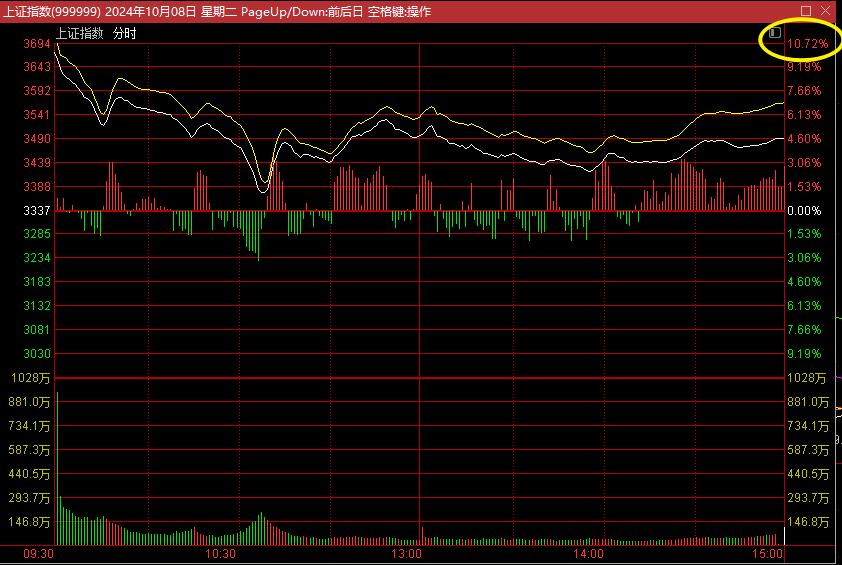The height and width of the screenshot is (565, 842).
Task: Click the 10:30 time marker on axis
Action: click(220, 553)
